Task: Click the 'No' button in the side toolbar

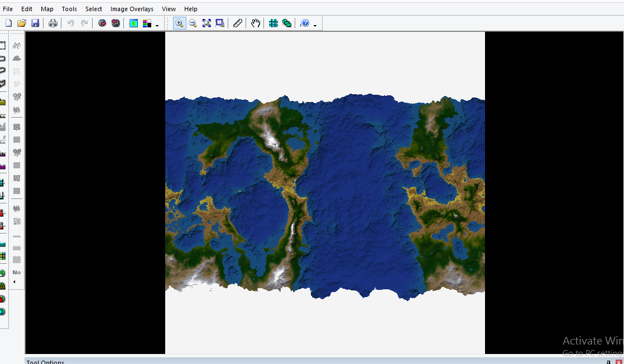Action: (17, 273)
